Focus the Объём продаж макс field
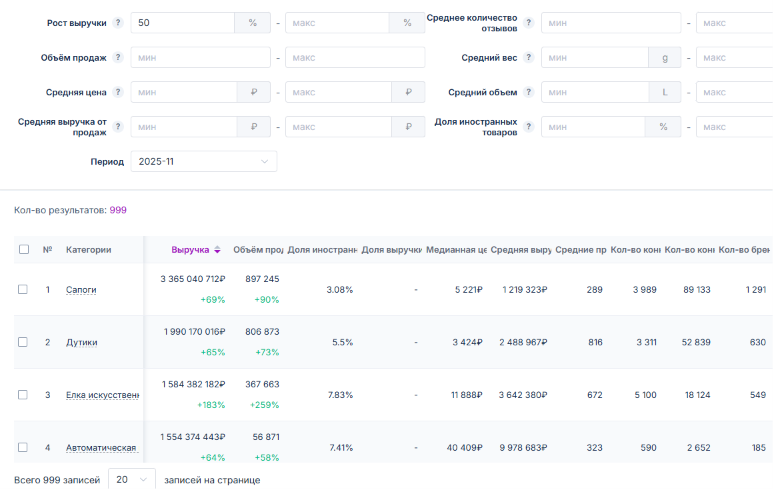This screenshot has height=489, width=773. click(355, 57)
